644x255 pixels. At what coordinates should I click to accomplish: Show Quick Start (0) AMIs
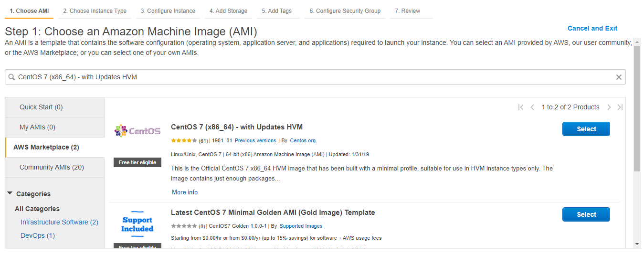coord(55,107)
